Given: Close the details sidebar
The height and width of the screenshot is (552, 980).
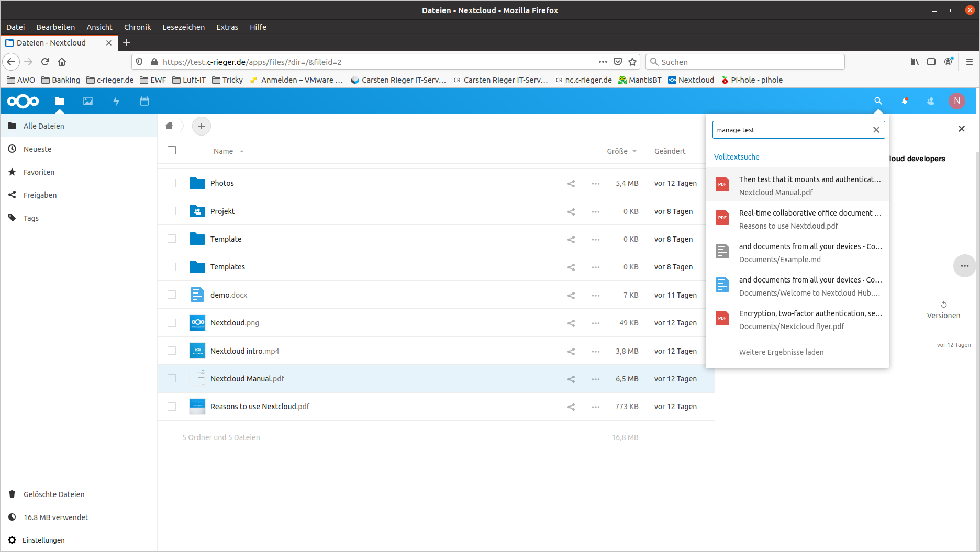Looking at the screenshot, I should click(962, 129).
